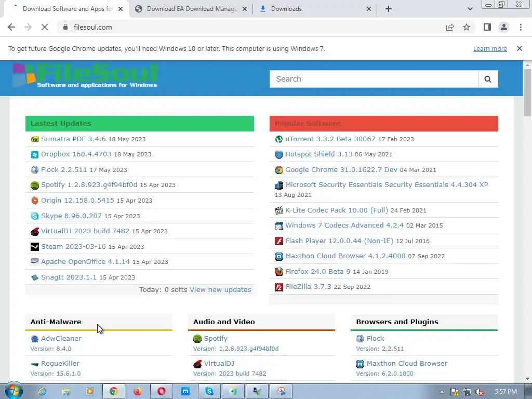Viewport: 532px width, 399px height.
Task: Switch to the Download EA Download Manager tab
Action: [x=192, y=9]
